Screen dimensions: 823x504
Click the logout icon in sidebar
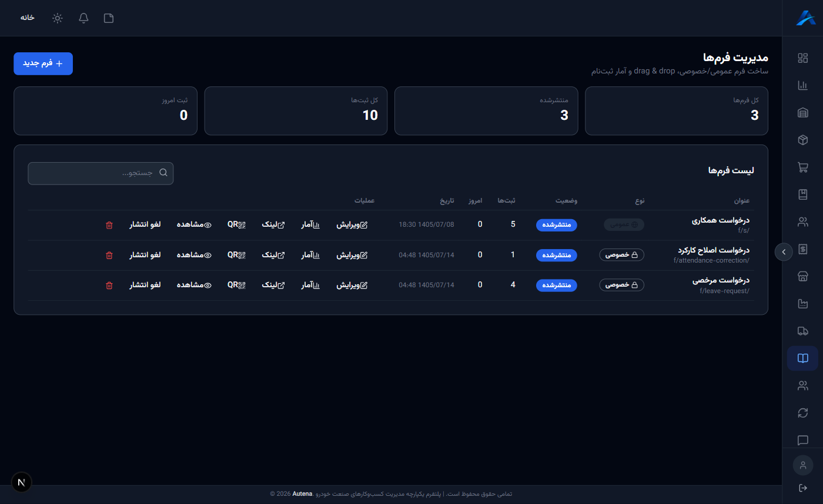[x=802, y=488]
